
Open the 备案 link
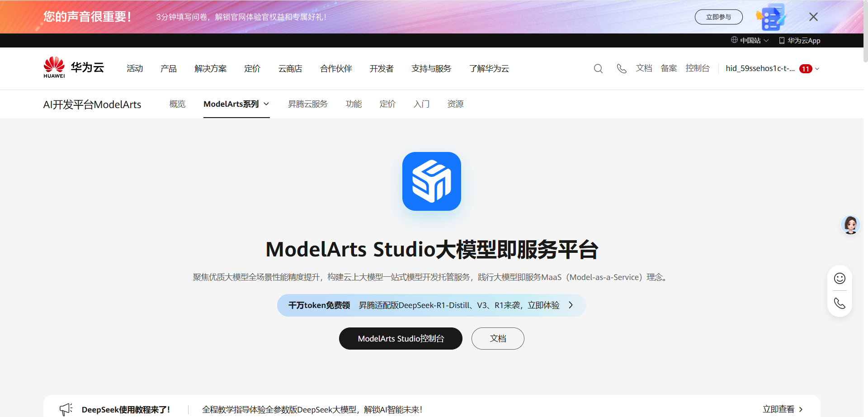[669, 68]
